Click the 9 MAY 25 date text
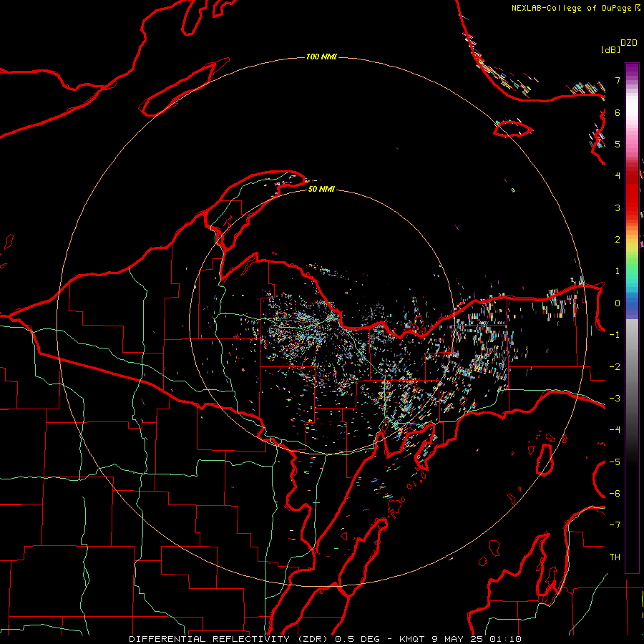644x644 pixels. [x=458, y=639]
